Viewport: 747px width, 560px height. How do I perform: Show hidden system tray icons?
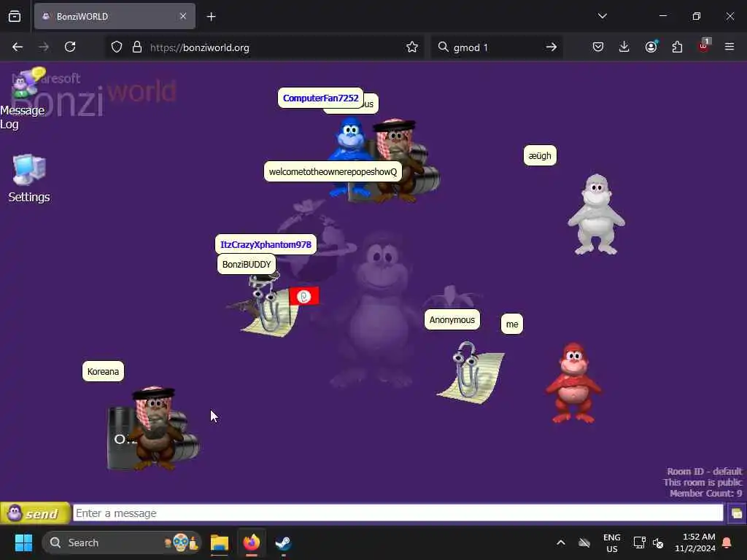click(561, 542)
